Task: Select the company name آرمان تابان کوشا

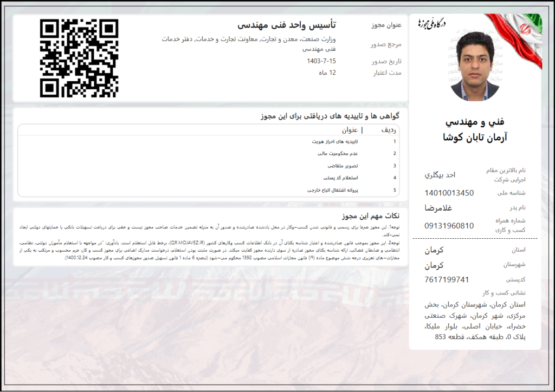Action: pyautogui.click(x=475, y=138)
